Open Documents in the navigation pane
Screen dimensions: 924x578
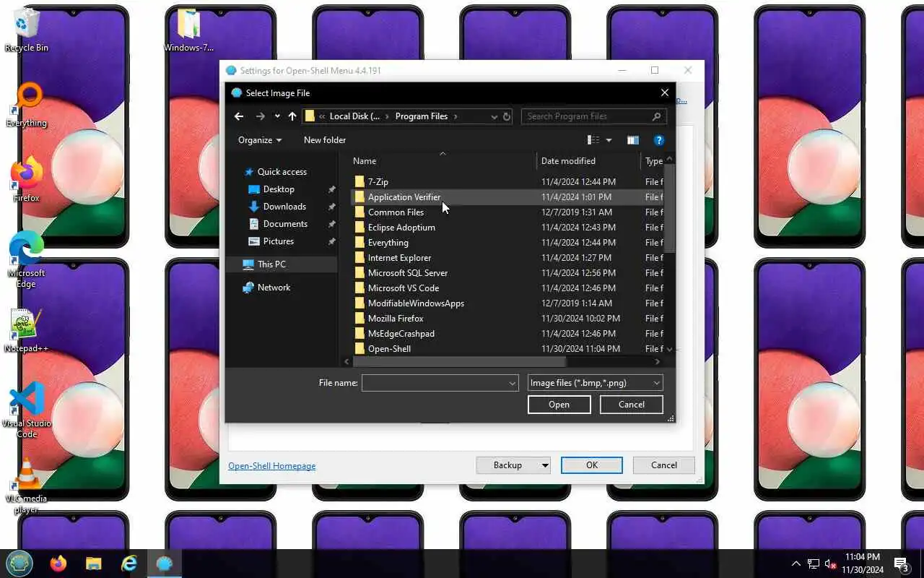[x=285, y=224]
